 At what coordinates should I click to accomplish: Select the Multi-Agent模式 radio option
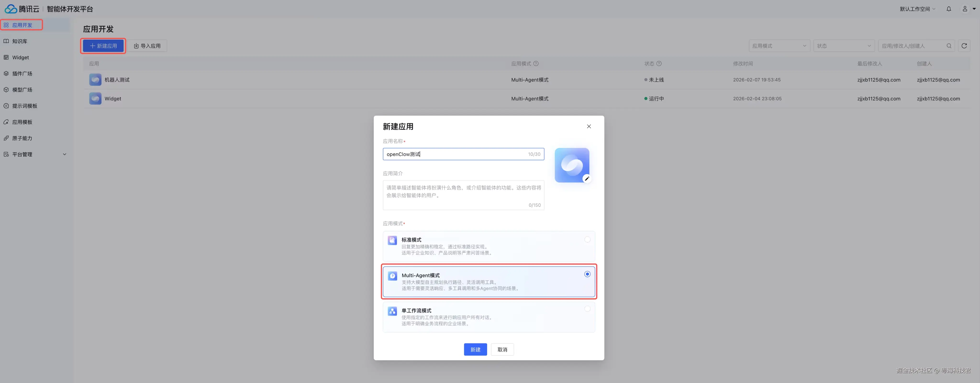(587, 274)
